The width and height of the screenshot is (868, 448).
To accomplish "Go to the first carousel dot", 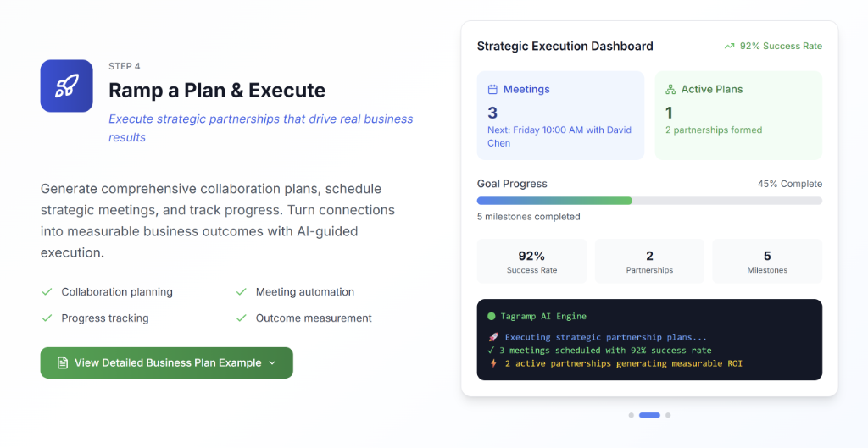I will [x=631, y=415].
